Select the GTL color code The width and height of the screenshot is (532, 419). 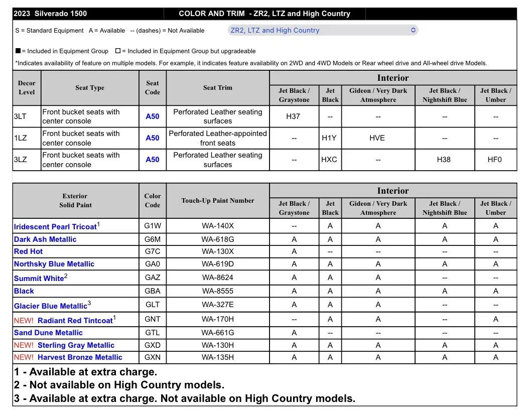[153, 333]
